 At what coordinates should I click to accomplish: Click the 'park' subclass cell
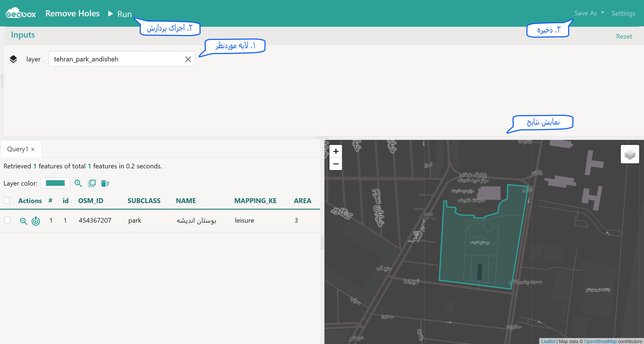pyautogui.click(x=135, y=221)
